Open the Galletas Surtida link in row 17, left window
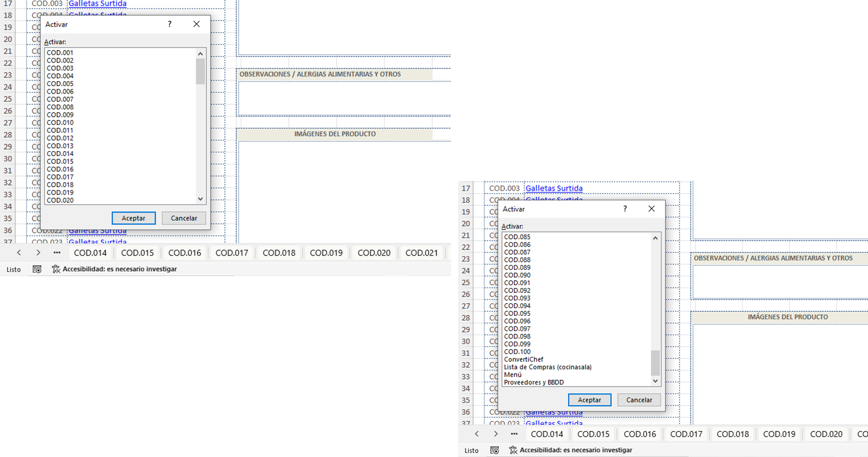 (x=97, y=4)
